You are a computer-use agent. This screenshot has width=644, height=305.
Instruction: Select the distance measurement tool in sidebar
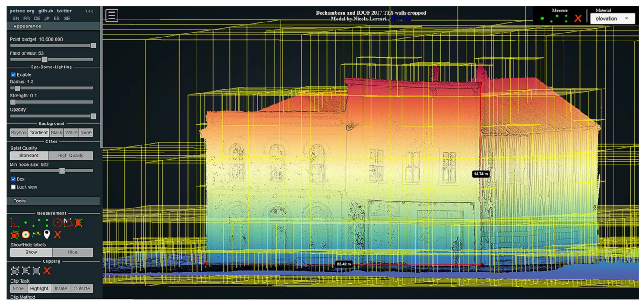[36, 223]
